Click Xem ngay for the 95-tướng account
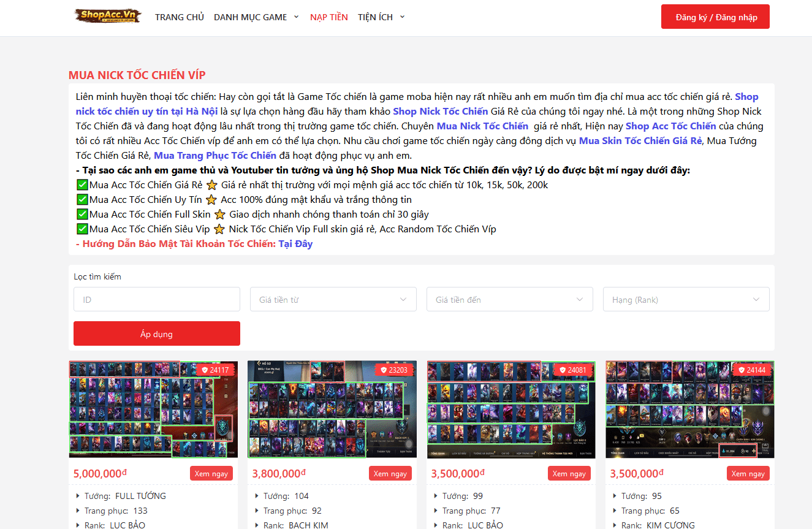Screen dimensions: 812x529 748,474
